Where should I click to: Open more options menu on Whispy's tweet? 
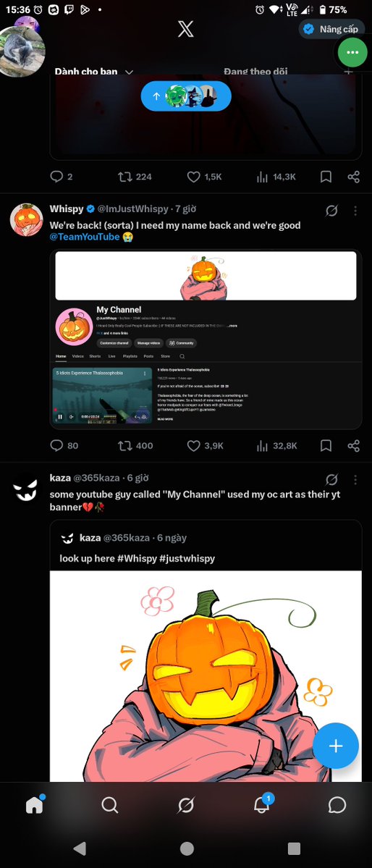355,211
